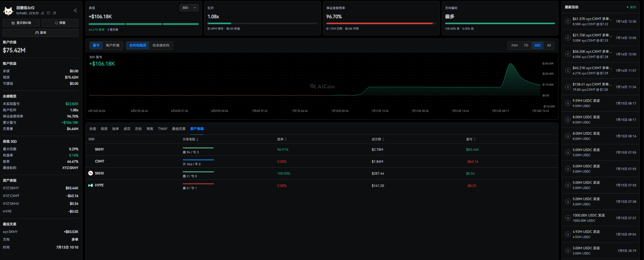
Task: Sort table by 交易笔数 column
Action: point(191,139)
